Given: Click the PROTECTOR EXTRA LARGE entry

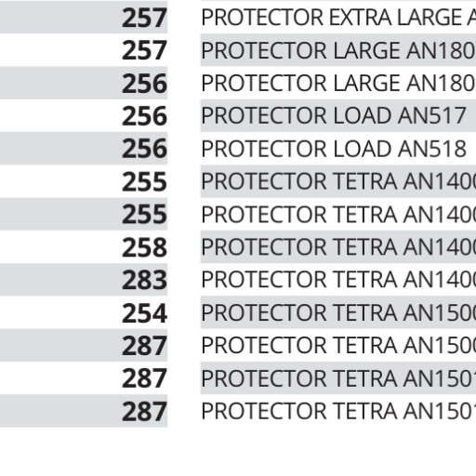Looking at the screenshot, I should click(338, 18).
